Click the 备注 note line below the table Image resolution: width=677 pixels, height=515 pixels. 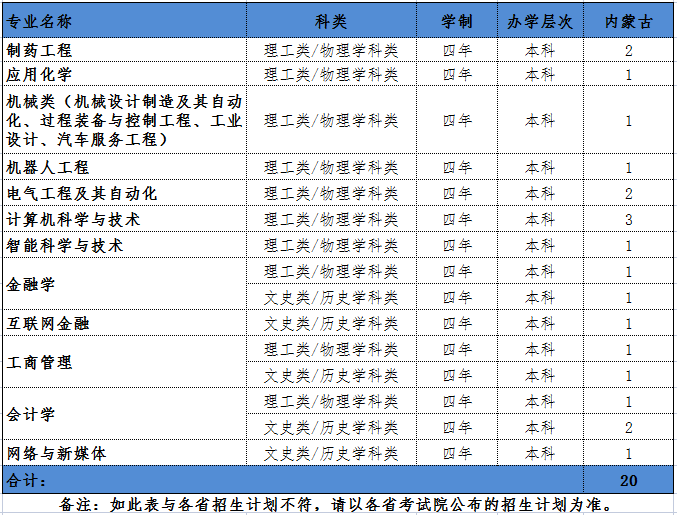[x=336, y=504]
